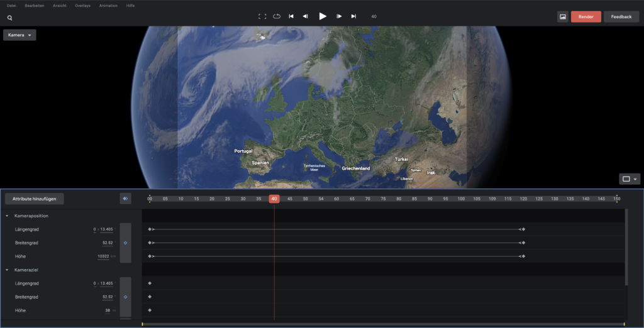Start playback with the Play button
Image resolution: width=644 pixels, height=328 pixels.
click(323, 16)
